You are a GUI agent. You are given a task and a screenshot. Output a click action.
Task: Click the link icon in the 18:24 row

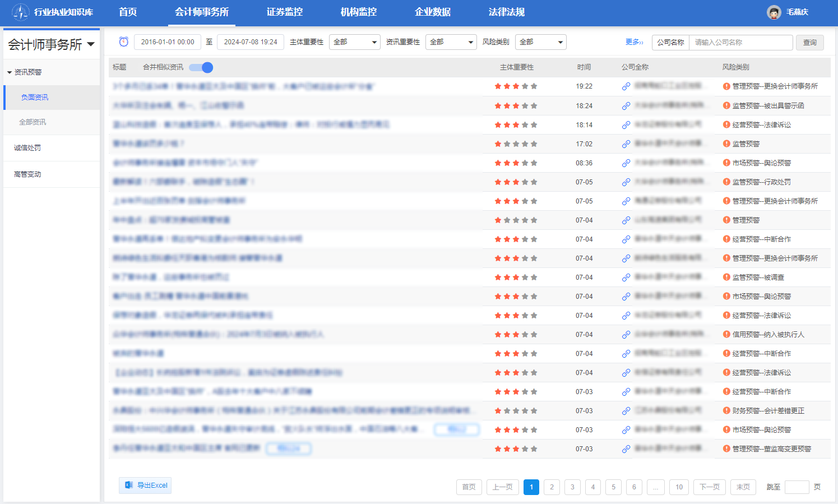pyautogui.click(x=626, y=106)
